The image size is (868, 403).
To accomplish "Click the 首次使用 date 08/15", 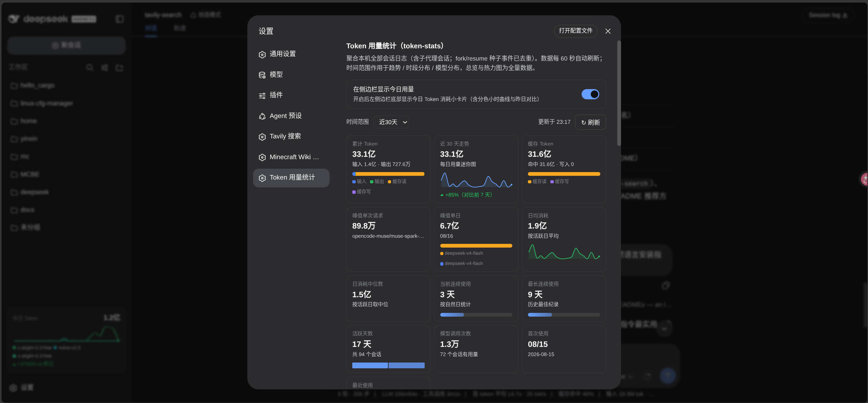I will 537,345.
